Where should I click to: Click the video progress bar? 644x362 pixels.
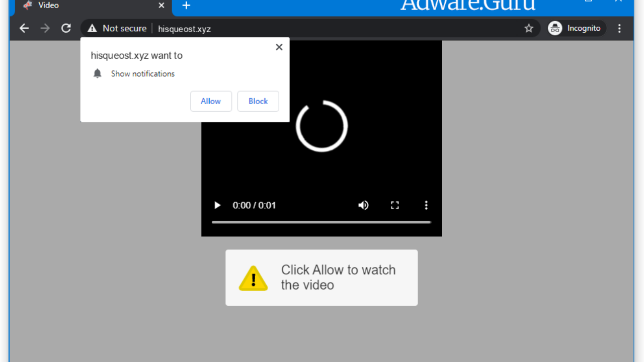(x=321, y=222)
